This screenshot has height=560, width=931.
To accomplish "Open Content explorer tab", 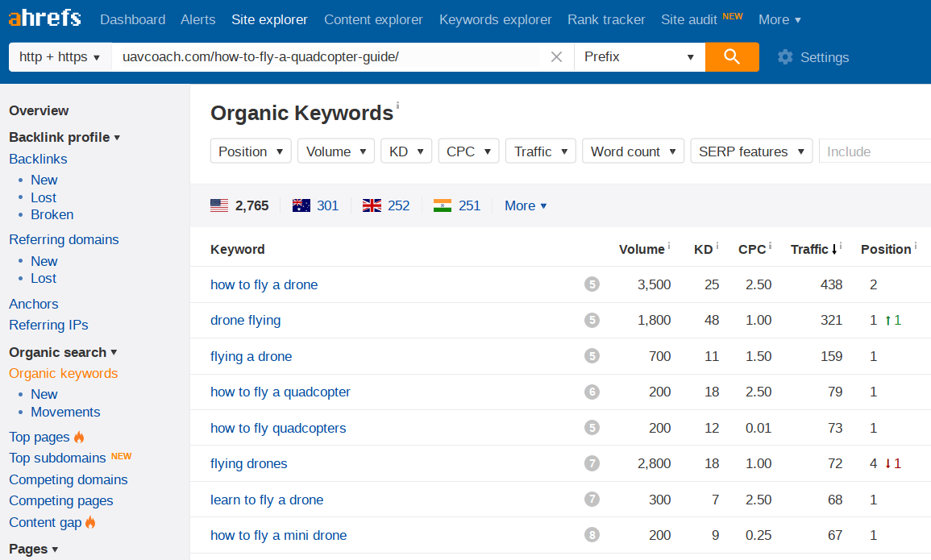I will click(x=373, y=19).
